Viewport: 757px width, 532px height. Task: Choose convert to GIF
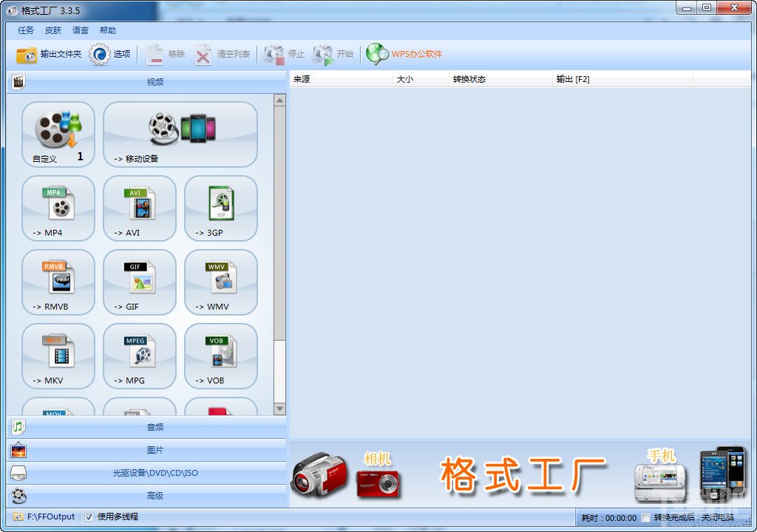[140, 282]
